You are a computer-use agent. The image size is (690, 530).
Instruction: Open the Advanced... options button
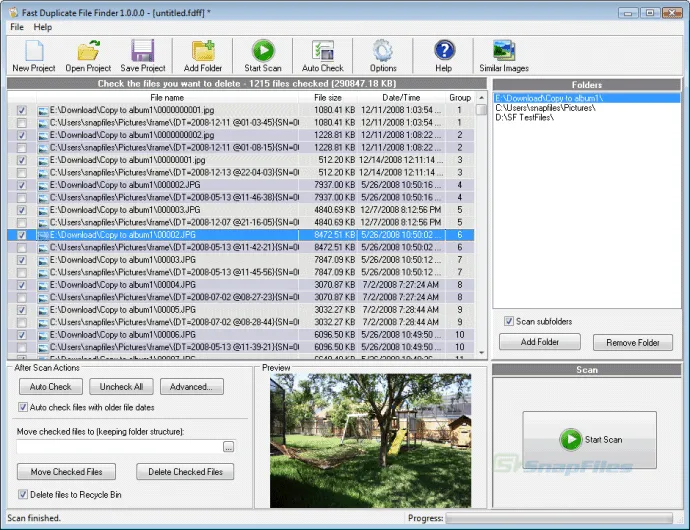tap(191, 387)
